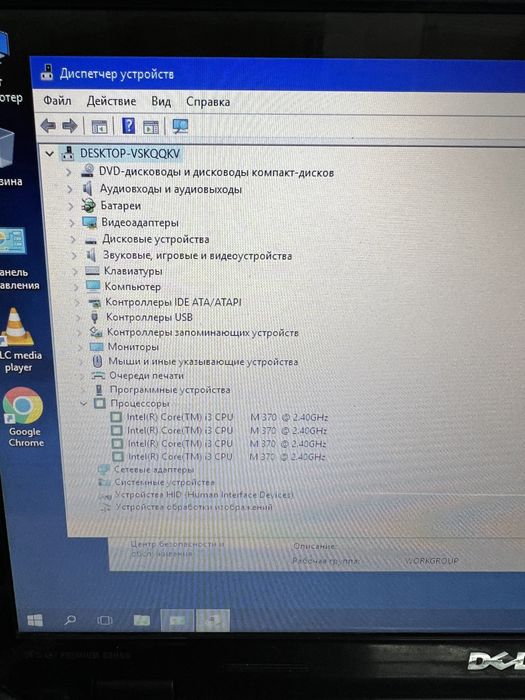Click the taskbar search magnifier icon

click(x=70, y=620)
